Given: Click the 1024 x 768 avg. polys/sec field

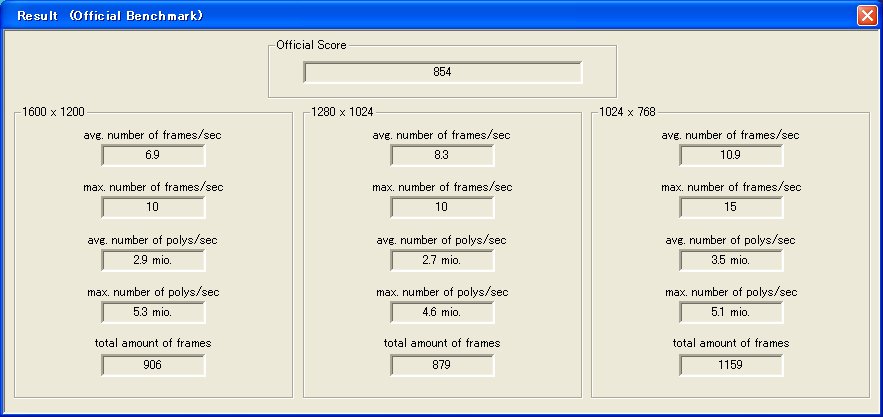Looking at the screenshot, I should click(x=730, y=259).
